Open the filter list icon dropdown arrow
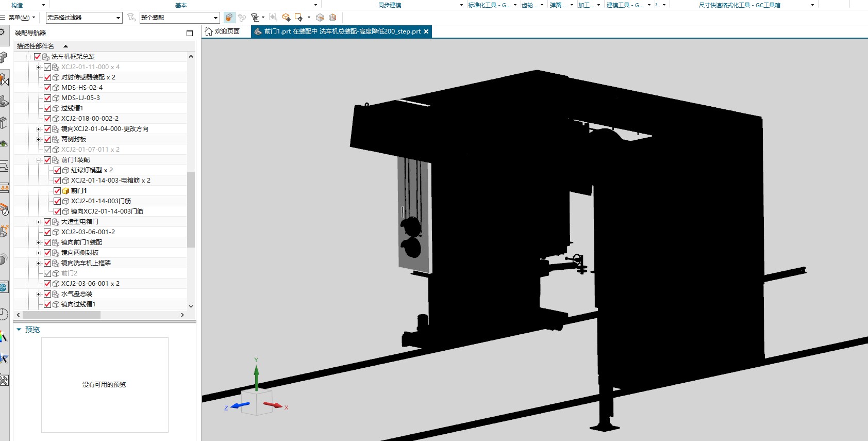Screen dimensions: 868x441 (263, 18)
